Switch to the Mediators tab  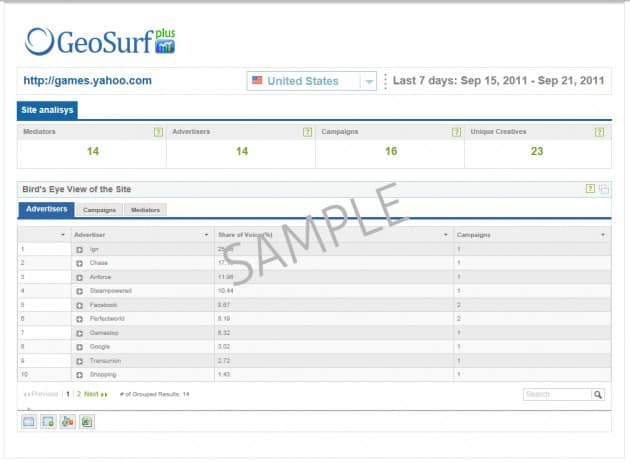click(145, 210)
